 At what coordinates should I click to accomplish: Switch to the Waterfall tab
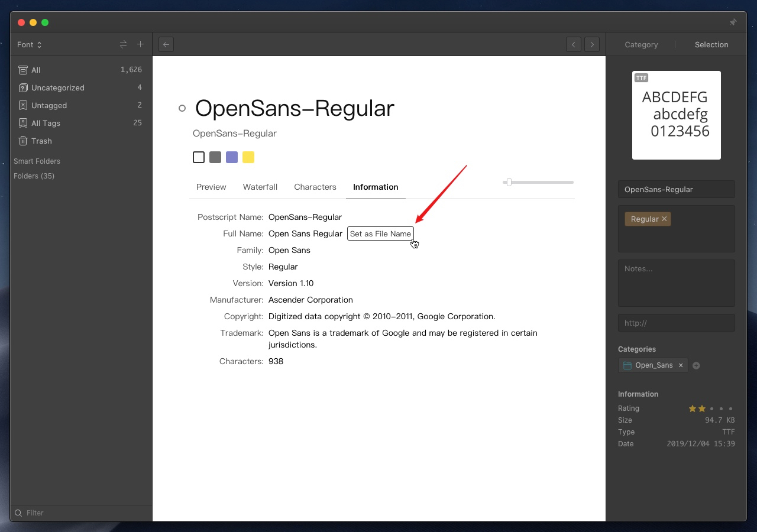click(x=260, y=187)
